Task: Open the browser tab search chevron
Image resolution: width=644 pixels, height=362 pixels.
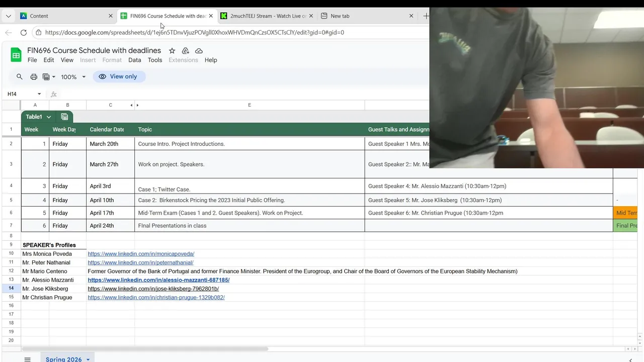Action: point(8,16)
